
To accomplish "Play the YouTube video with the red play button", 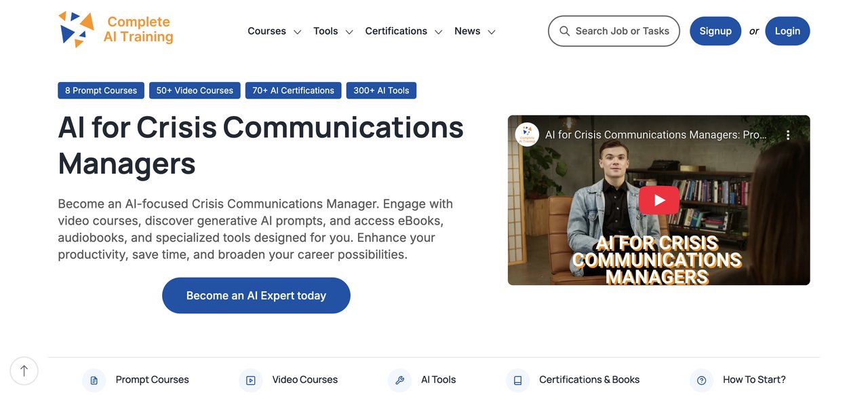I will pos(658,200).
